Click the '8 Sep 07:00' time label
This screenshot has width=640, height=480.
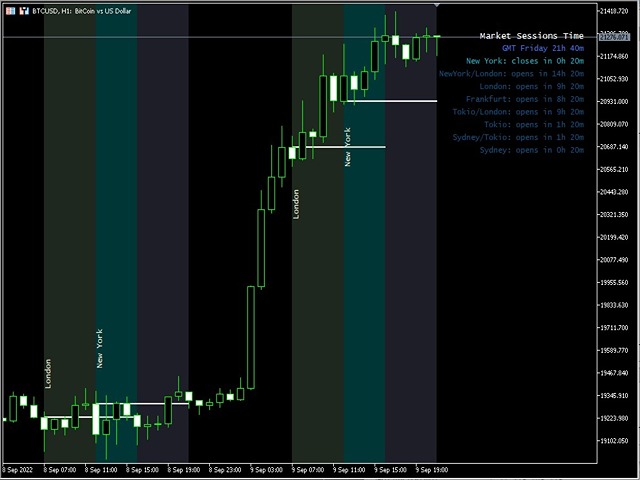(x=60, y=470)
